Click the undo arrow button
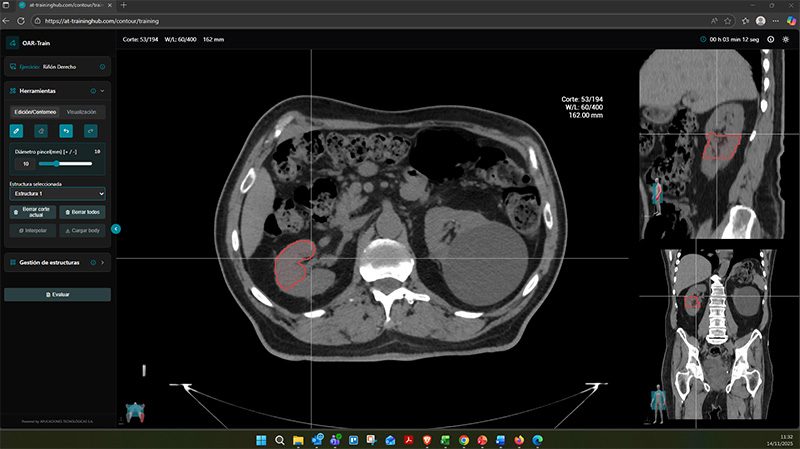 (x=66, y=130)
